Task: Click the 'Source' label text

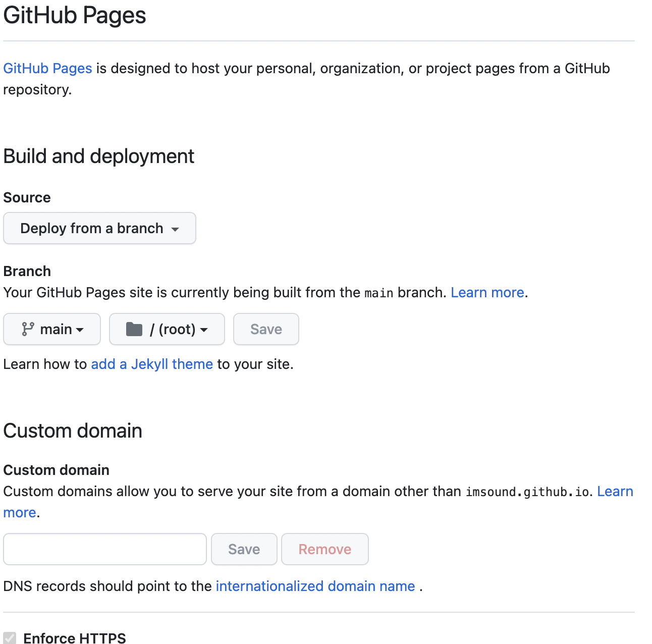Action: click(27, 197)
